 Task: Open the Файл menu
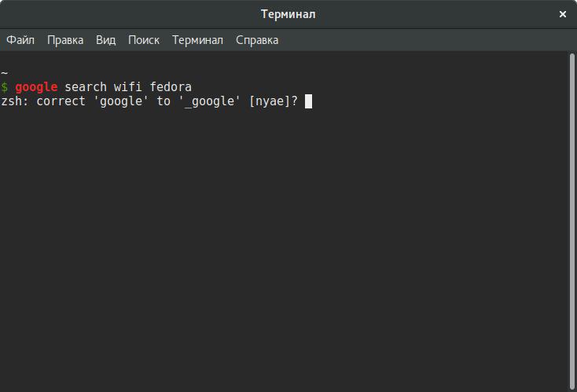(x=20, y=40)
